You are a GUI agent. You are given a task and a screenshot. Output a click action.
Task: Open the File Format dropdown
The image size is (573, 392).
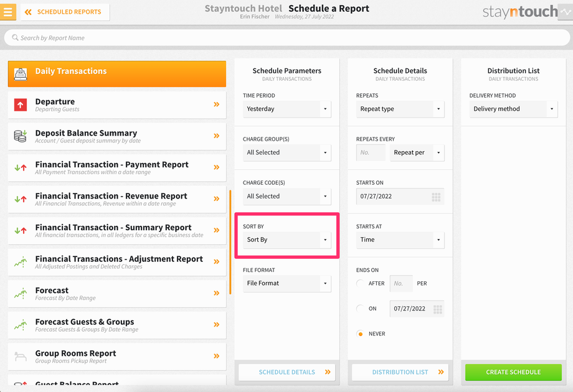(287, 283)
